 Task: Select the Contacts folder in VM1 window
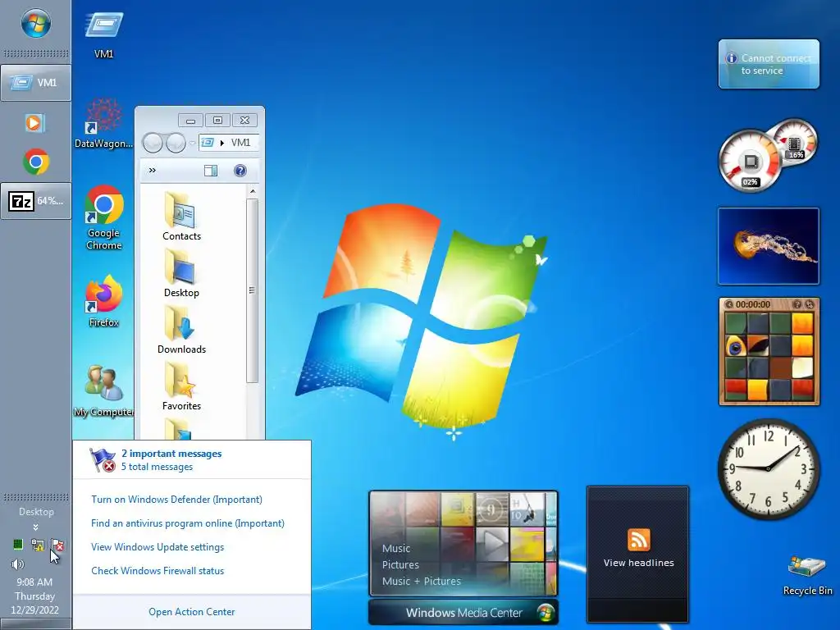[181, 217]
